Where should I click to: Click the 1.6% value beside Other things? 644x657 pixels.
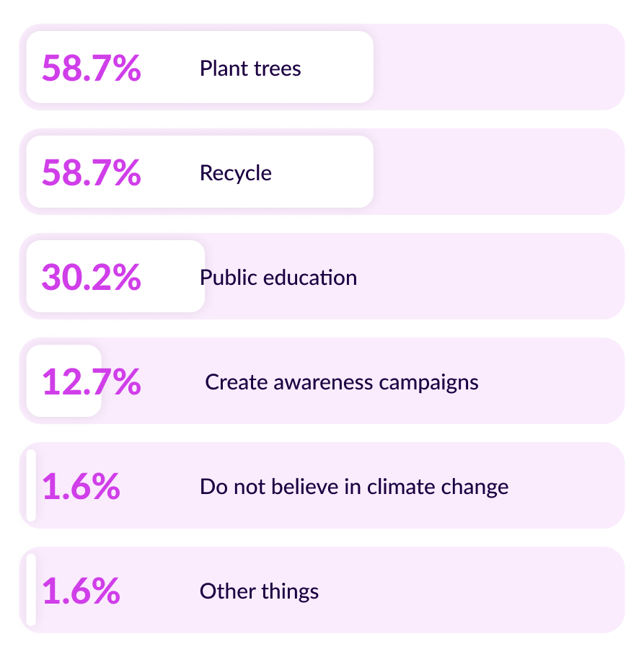81,591
